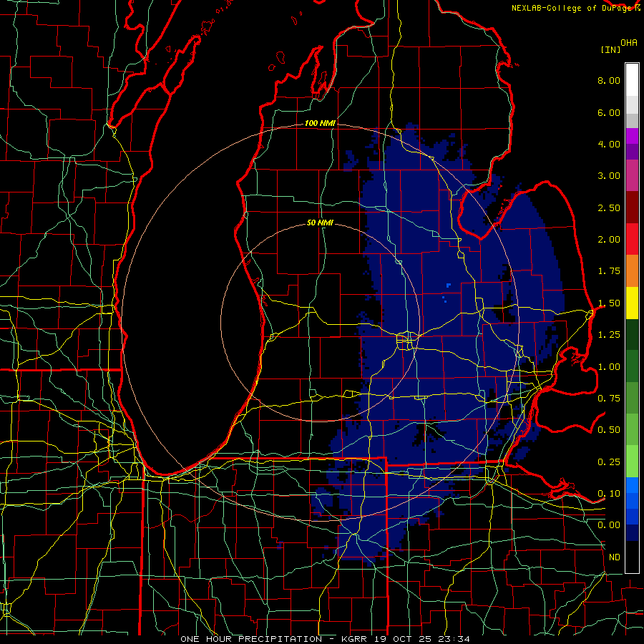644x644 pixels.
Task: Click the '2.50' legend value
Action: coord(609,208)
